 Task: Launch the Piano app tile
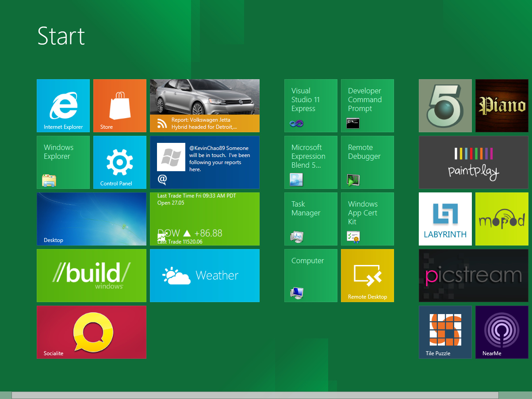point(502,106)
